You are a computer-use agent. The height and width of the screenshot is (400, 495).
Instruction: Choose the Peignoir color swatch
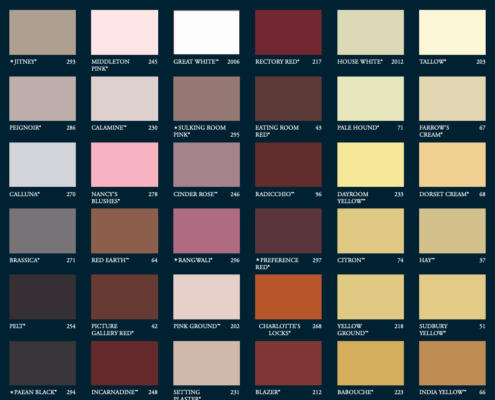(43, 99)
